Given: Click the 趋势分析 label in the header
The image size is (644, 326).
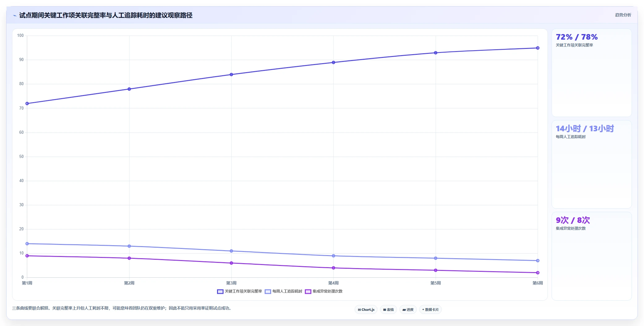Looking at the screenshot, I should 623,15.
